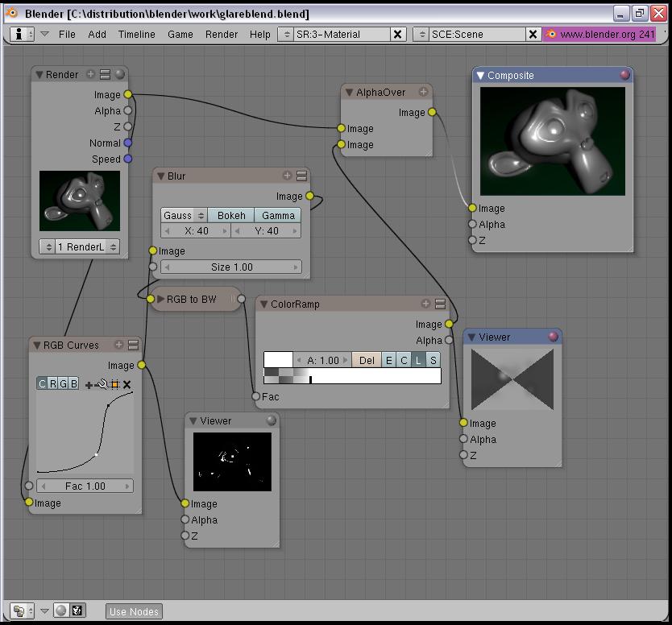Viewport: 672px width, 625px height.
Task: Click the ColorRamp white color swatch
Action: (278, 360)
